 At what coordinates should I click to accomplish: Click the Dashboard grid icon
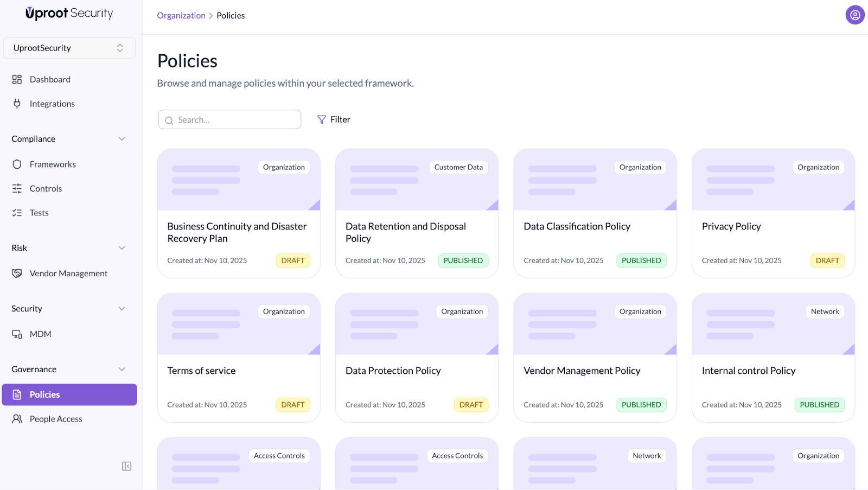click(x=17, y=80)
